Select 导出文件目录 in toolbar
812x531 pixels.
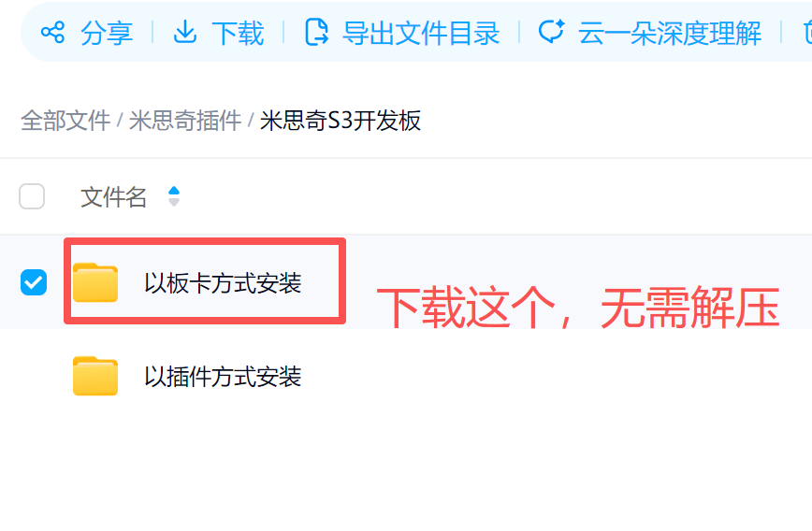pos(421,33)
